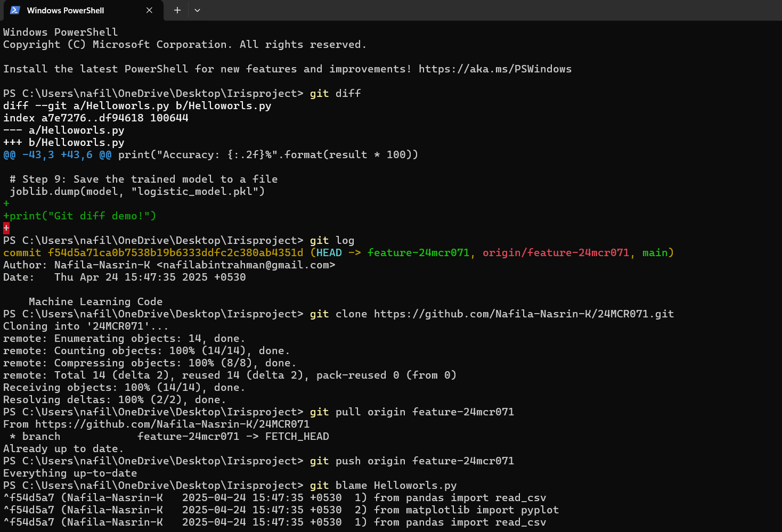
Task: Click the 'Counting objects: 100% (14/14)' line
Action: point(146,351)
